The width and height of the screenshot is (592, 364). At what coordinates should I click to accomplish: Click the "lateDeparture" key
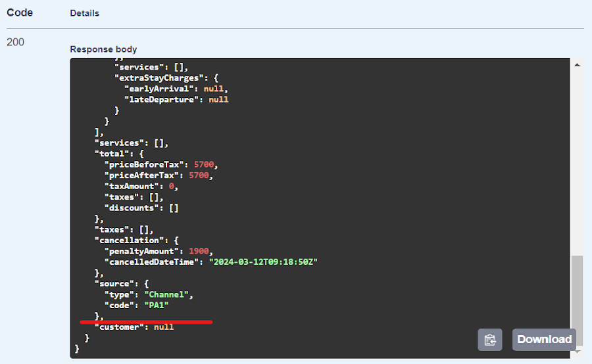pos(161,100)
